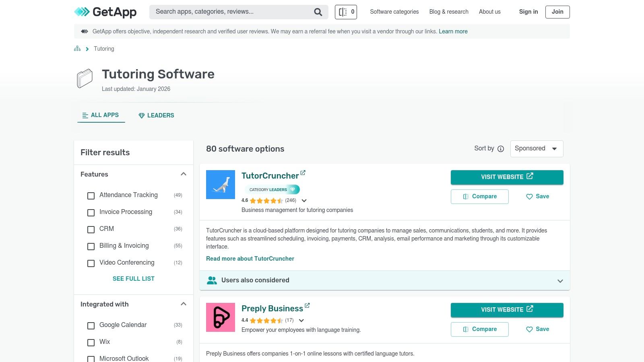Switch to the LEADERS tab
The width and height of the screenshot is (644, 362).
156,115
